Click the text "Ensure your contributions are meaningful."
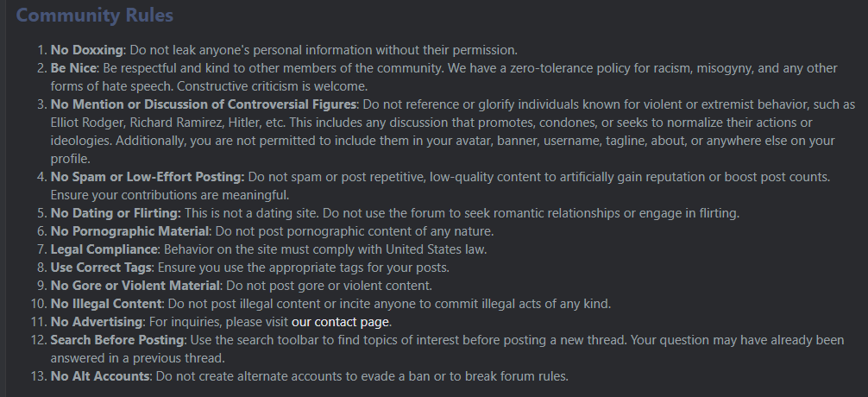 coord(170,195)
